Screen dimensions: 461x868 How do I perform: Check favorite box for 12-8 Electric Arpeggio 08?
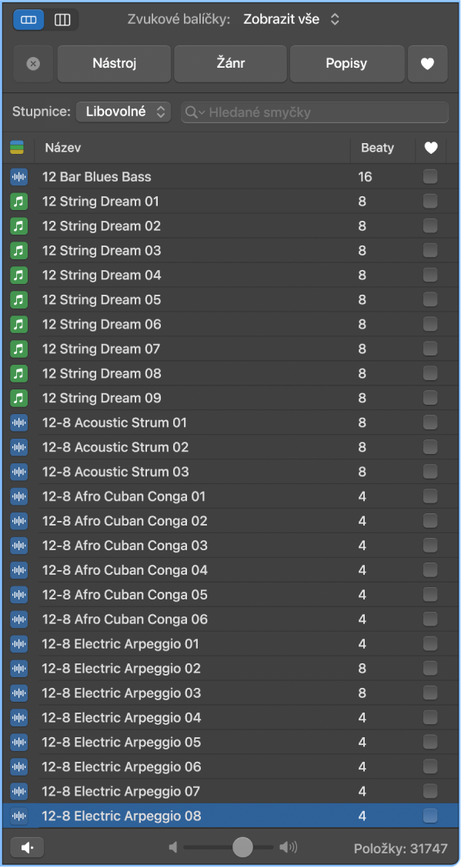(430, 816)
